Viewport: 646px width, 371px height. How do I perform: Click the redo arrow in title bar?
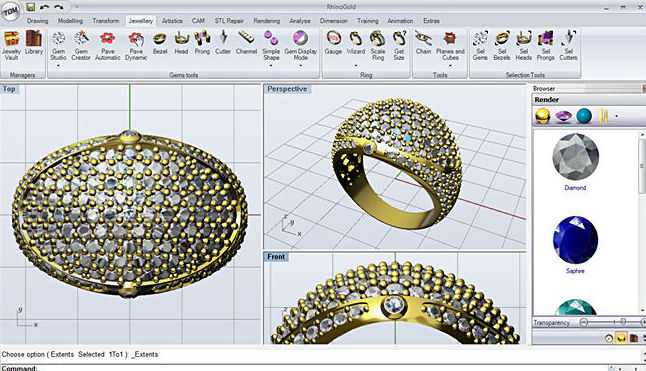[x=59, y=7]
